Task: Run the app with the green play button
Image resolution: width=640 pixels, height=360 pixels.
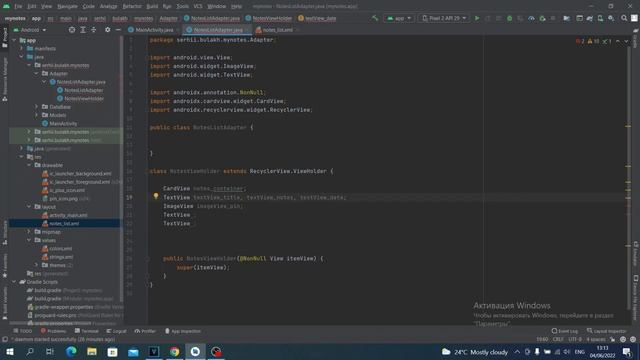Action: [x=477, y=18]
